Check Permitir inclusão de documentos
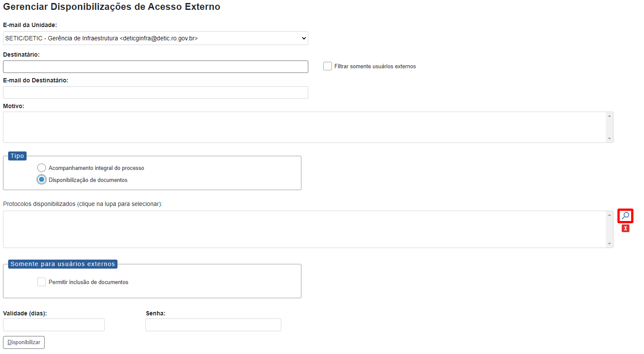644x354 pixels. pyautogui.click(x=42, y=282)
